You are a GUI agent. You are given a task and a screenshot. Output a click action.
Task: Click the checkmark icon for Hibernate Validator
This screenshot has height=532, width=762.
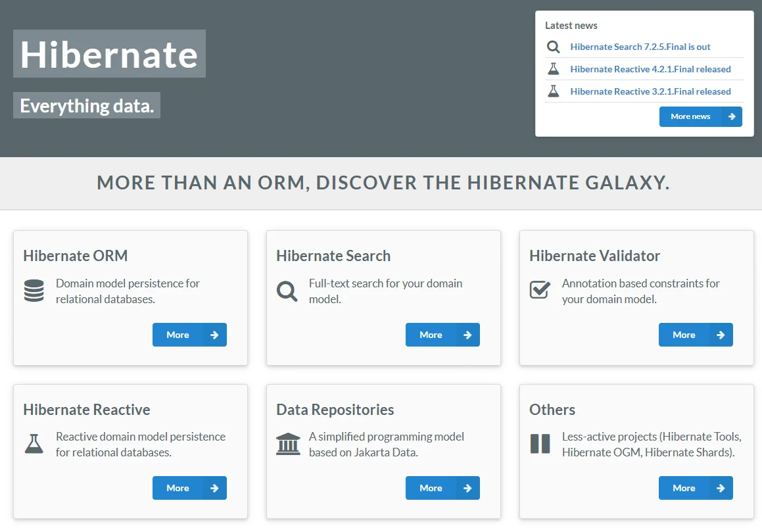[540, 289]
